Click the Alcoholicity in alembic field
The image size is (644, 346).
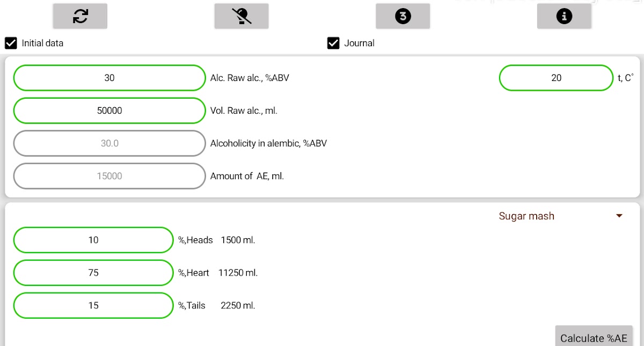click(x=109, y=143)
